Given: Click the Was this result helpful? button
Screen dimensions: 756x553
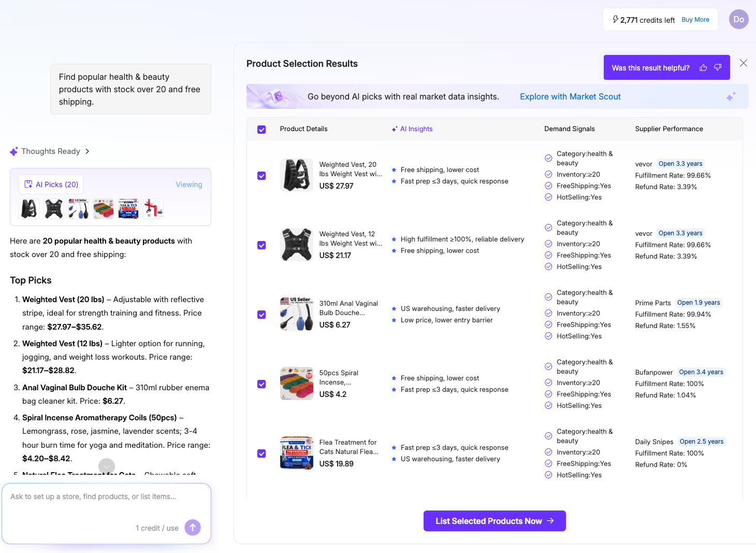Looking at the screenshot, I should point(667,67).
